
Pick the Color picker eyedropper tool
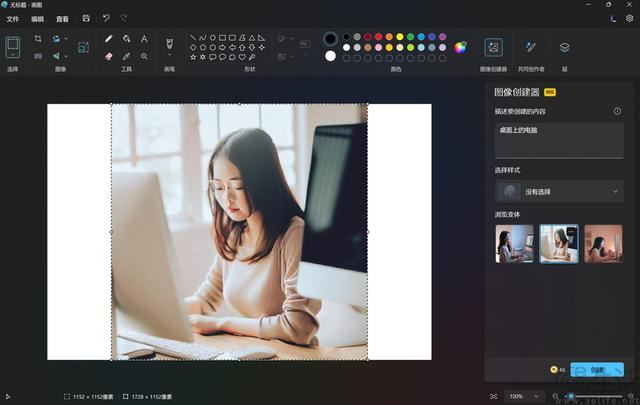click(127, 56)
